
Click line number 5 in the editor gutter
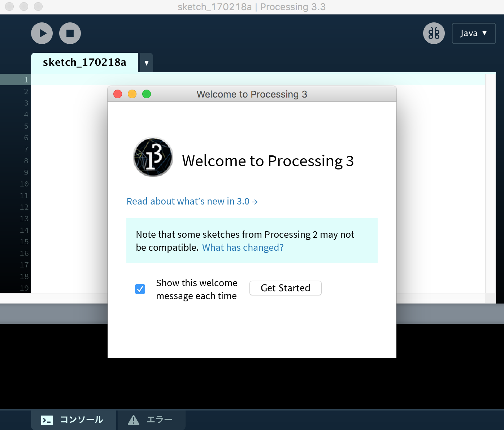(x=26, y=126)
